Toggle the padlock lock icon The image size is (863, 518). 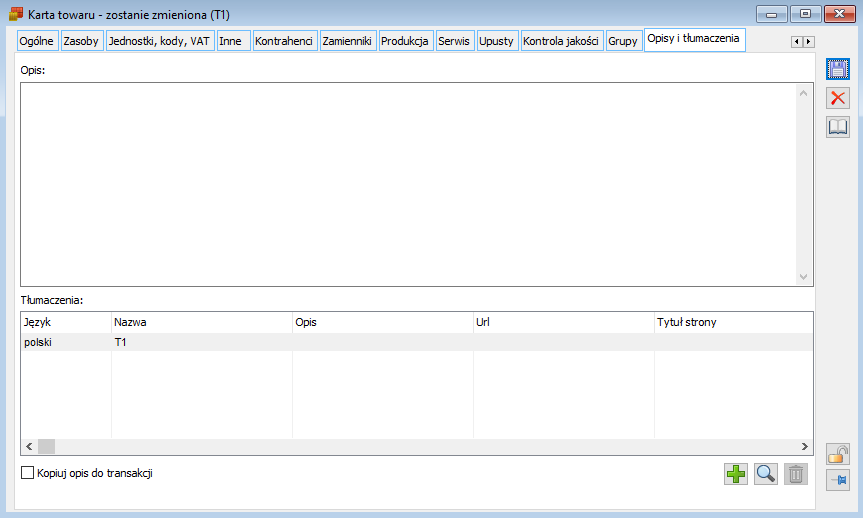(838, 454)
